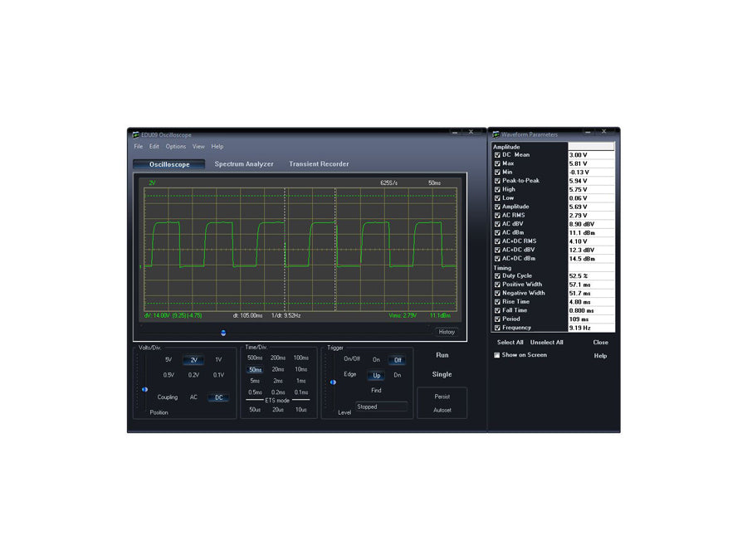Turn the trigger On
Image resolution: width=747 pixels, height=560 pixels.
coord(376,360)
